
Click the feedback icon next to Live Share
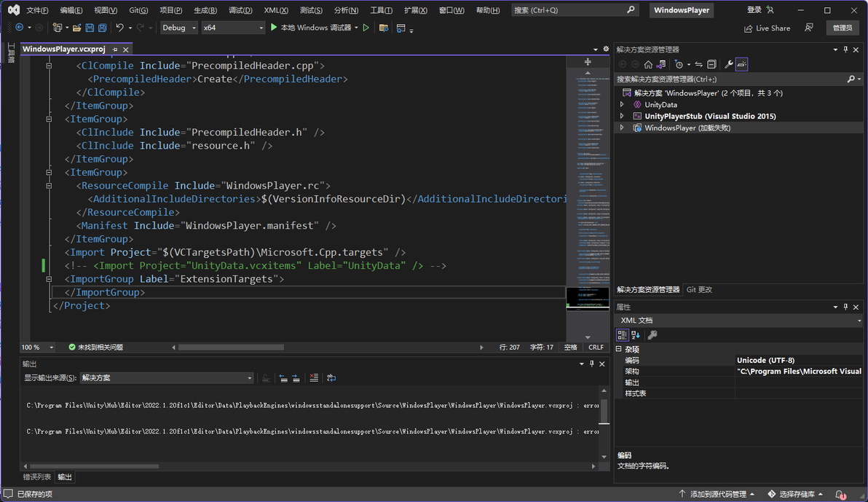(x=809, y=28)
